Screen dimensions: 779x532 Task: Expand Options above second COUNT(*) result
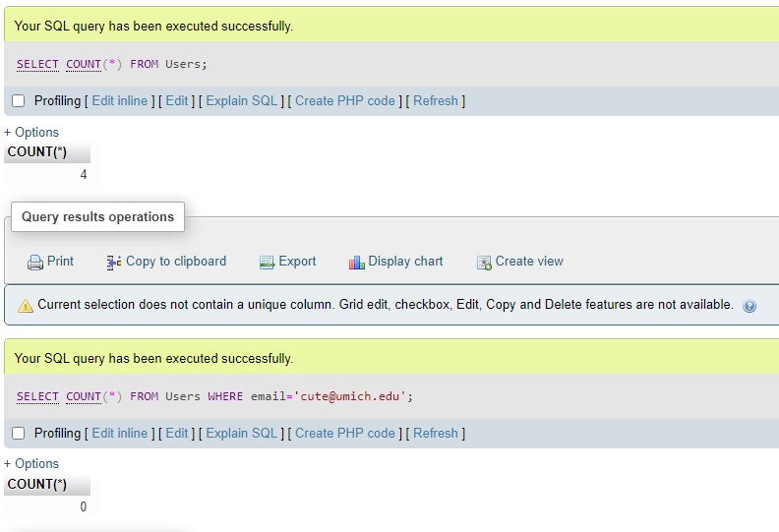31,463
